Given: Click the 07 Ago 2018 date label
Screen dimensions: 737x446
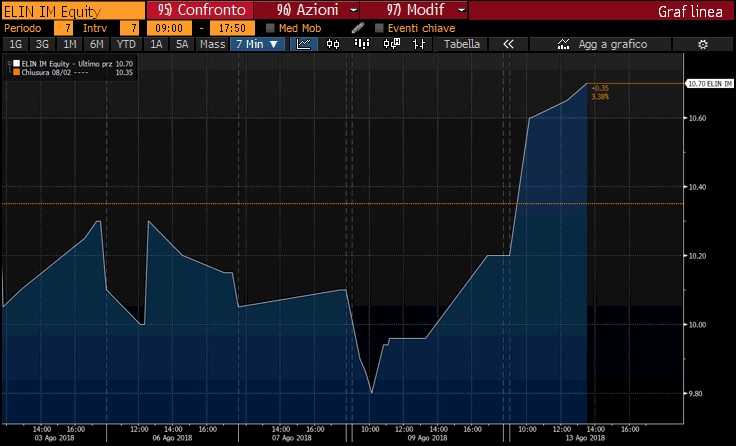Looking at the screenshot, I should pos(292,438).
